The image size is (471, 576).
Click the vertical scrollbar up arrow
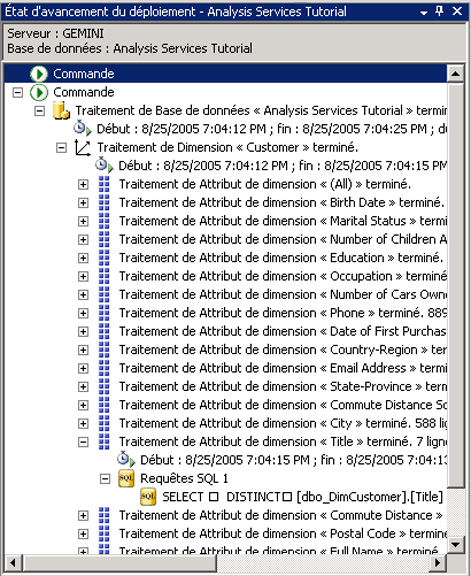(x=456, y=73)
